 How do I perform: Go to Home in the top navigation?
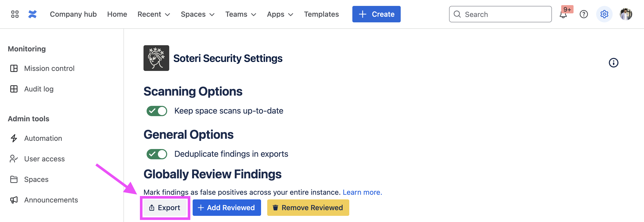click(x=117, y=14)
